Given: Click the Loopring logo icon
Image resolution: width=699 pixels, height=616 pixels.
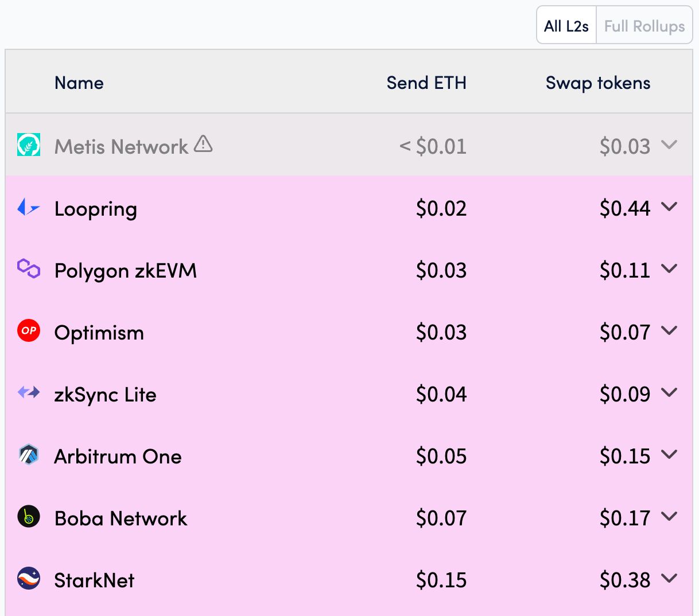Looking at the screenshot, I should coord(29,207).
